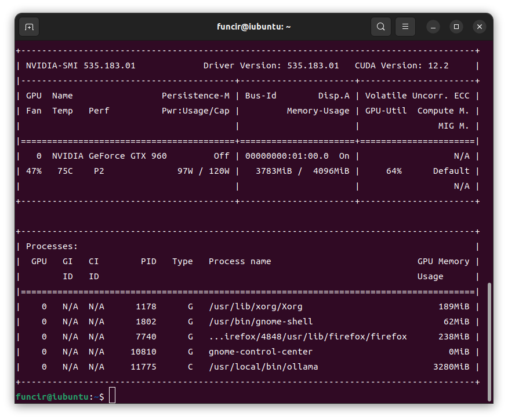
Task: Click used memory 3783MiB
Action: pos(274,171)
